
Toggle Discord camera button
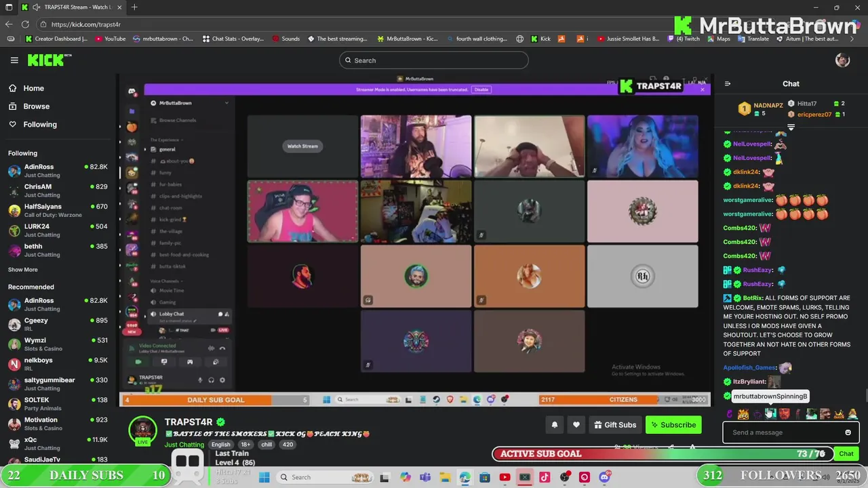point(138,362)
